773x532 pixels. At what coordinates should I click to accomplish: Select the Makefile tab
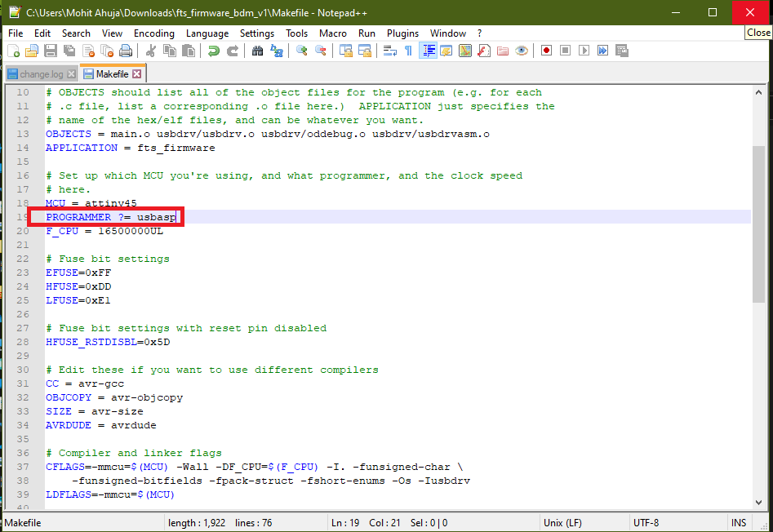pyautogui.click(x=111, y=74)
